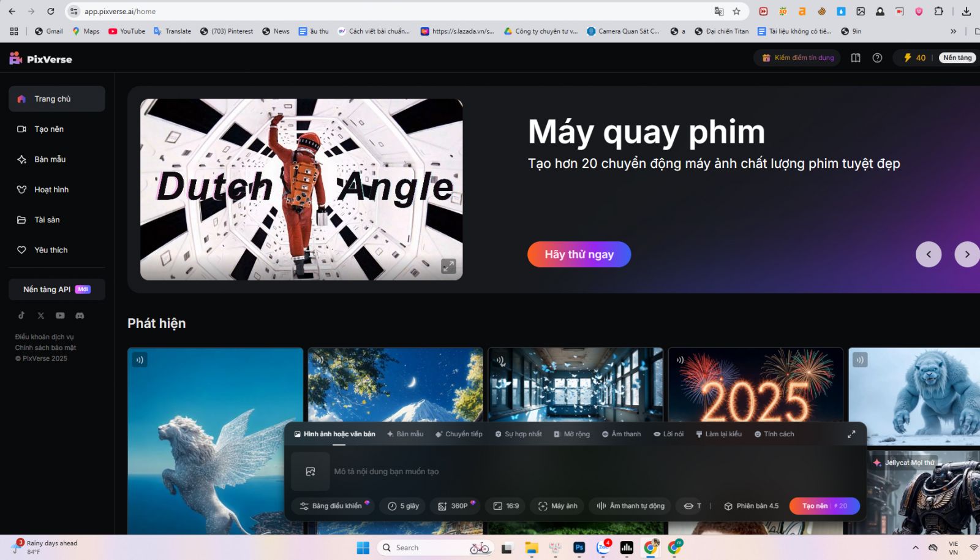Open the 5 giây duration dropdown
Screen dimensions: 980x560
(403, 506)
